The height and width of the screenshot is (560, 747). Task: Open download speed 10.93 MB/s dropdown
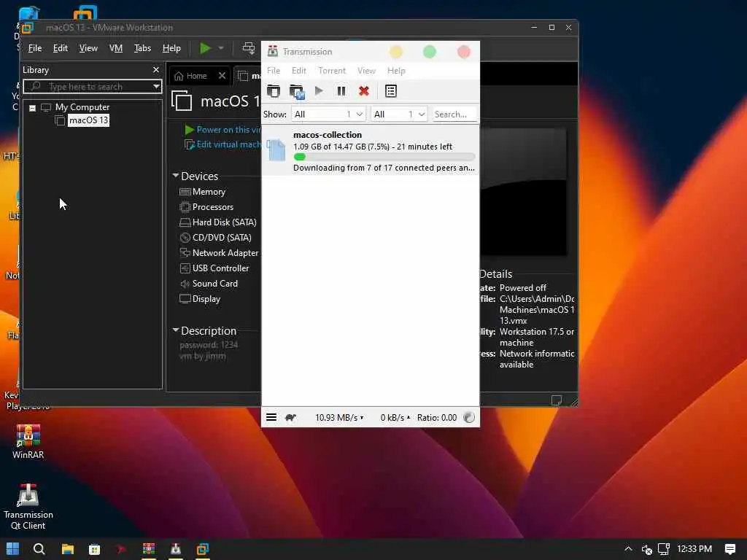(x=339, y=417)
